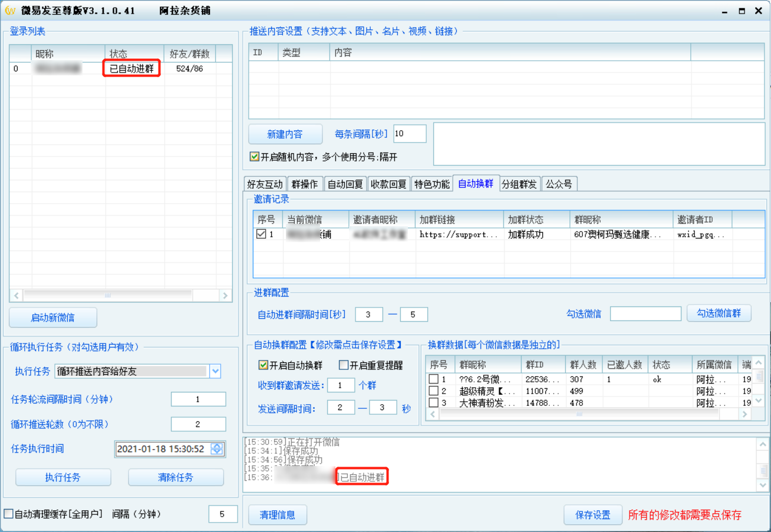The width and height of the screenshot is (771, 532).
Task: Click the 新建内容 button
Action: tap(285, 134)
